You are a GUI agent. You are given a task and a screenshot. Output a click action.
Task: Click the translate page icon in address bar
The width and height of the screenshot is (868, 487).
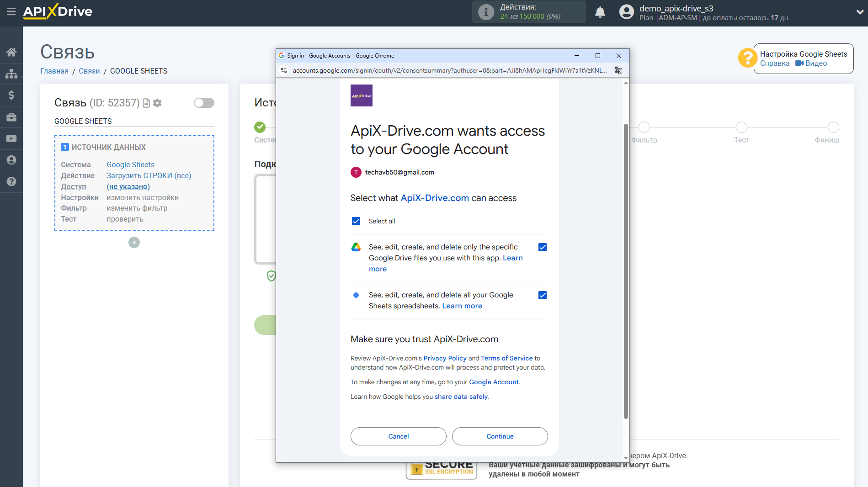(x=618, y=70)
